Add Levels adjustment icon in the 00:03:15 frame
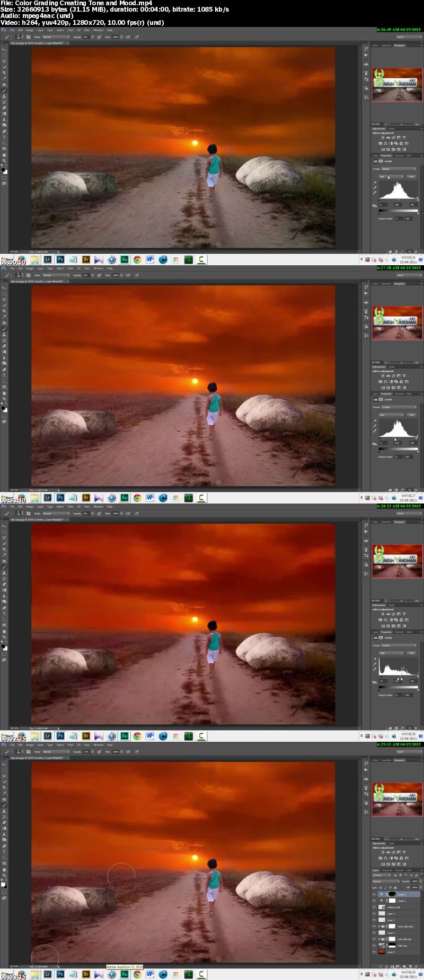The height and width of the screenshot is (980, 424). coord(388,852)
